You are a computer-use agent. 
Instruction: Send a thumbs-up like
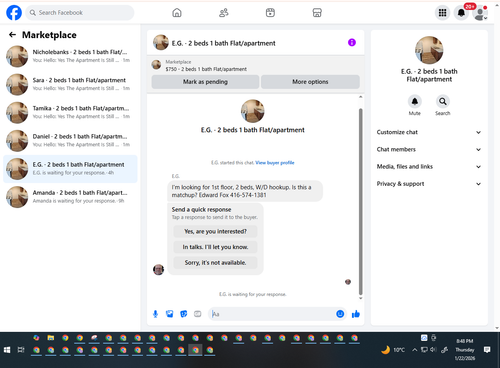[356, 314]
